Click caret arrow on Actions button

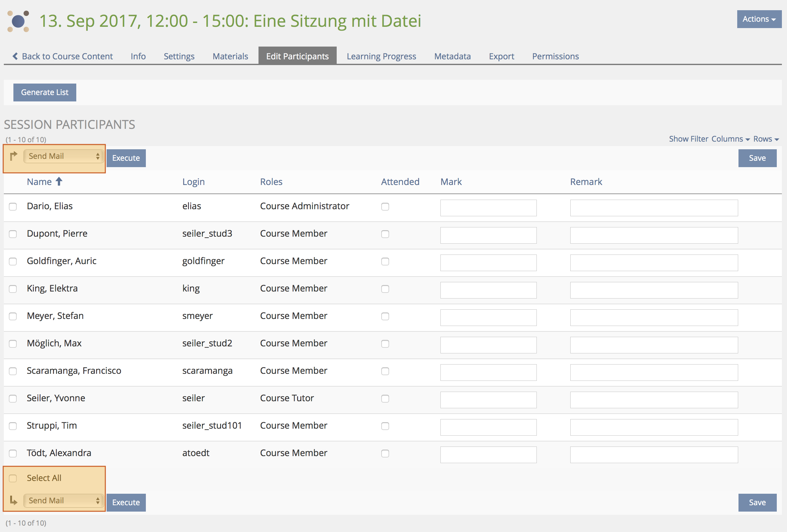tap(774, 20)
